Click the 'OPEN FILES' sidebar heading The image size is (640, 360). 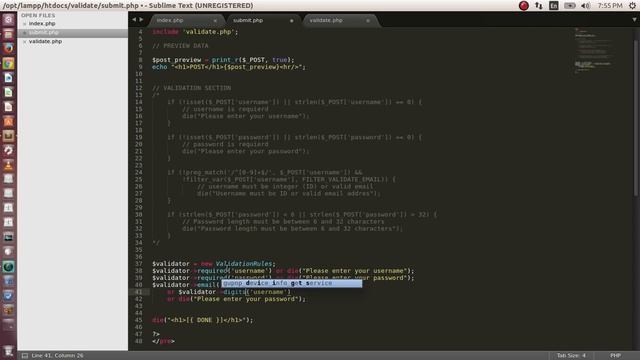point(38,16)
